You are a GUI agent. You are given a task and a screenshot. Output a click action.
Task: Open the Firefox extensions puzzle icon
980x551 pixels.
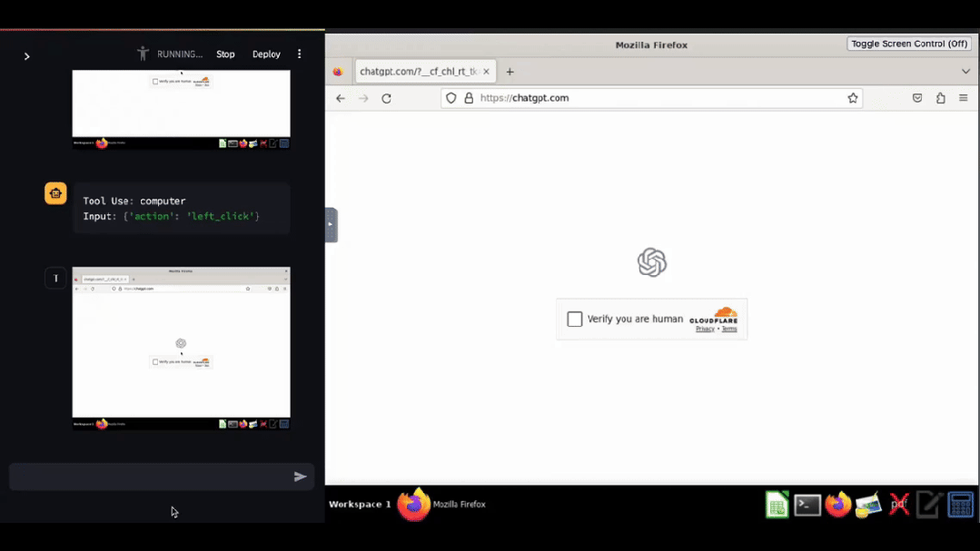(940, 98)
